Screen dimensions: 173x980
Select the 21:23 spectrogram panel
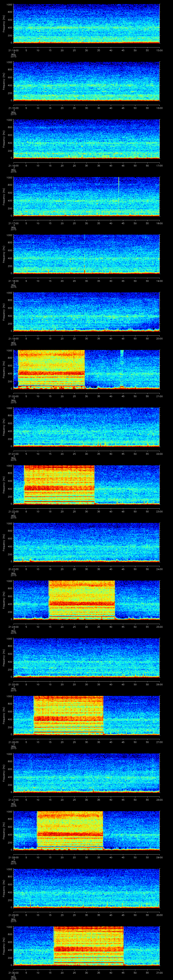point(86,543)
